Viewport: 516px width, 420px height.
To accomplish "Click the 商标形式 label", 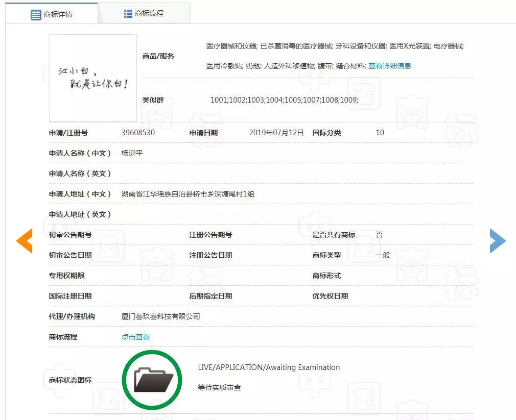I will click(x=326, y=276).
